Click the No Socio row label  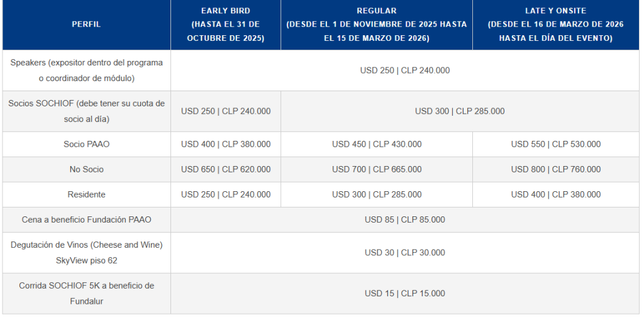click(x=87, y=169)
